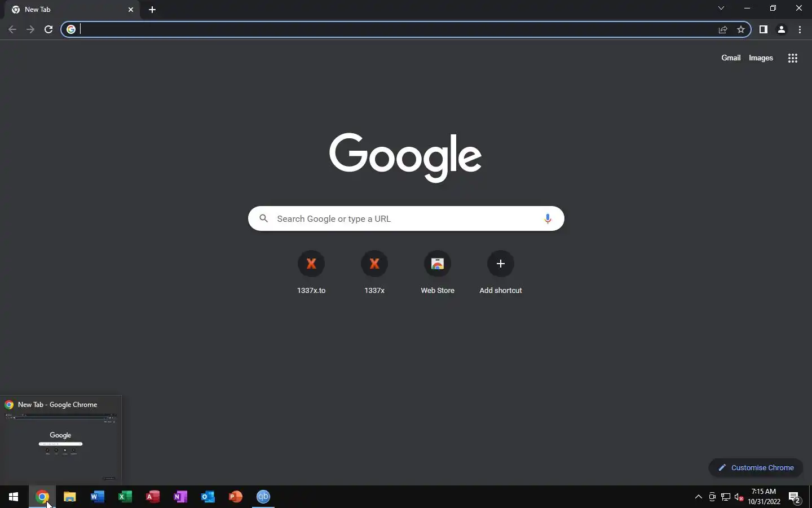Share this page from the address bar

[723, 29]
